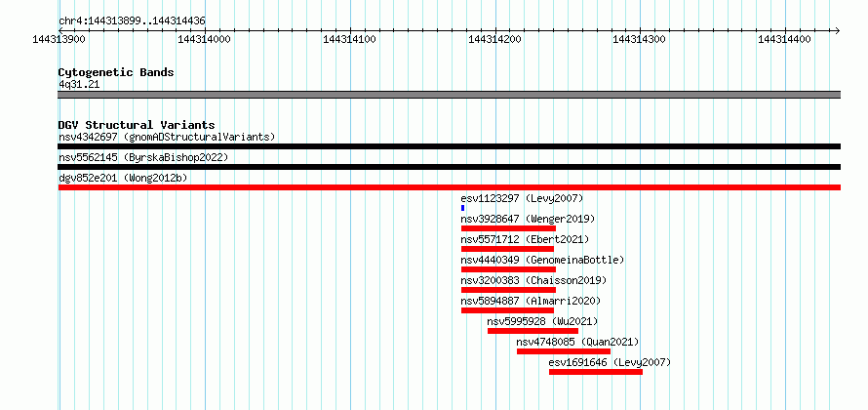This screenshot has height=410, width=868.
Task: Click ruler position 144314100
Action: coord(349,39)
